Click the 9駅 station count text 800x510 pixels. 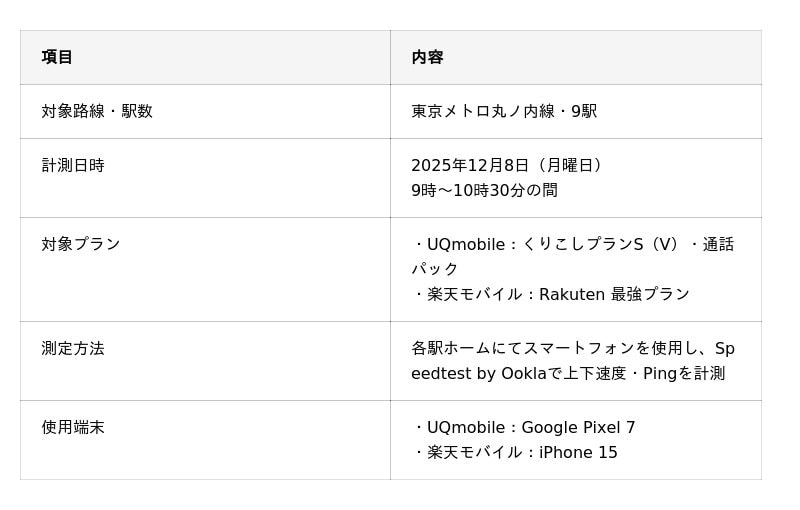point(584,111)
